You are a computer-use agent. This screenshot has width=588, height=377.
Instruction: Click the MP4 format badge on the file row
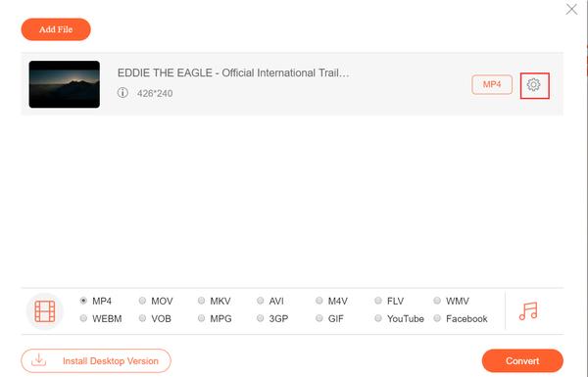click(x=492, y=84)
